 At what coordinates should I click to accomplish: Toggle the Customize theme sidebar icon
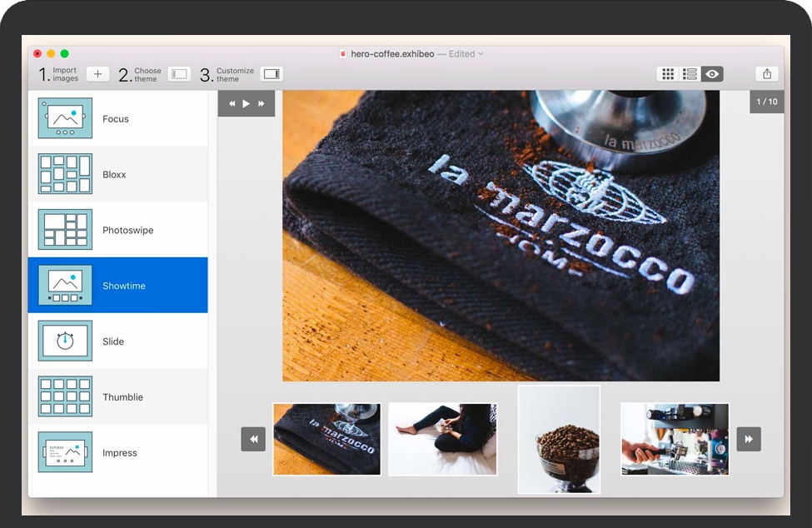(271, 74)
